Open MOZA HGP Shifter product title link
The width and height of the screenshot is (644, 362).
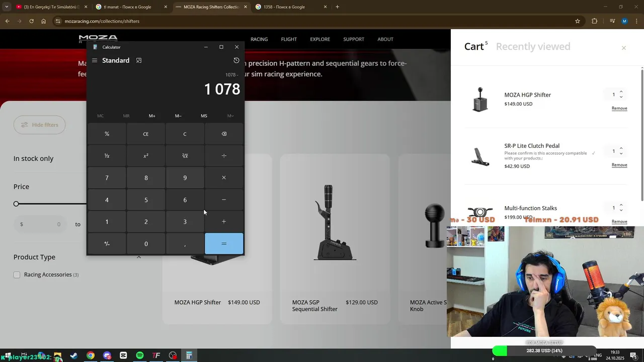pos(197,302)
